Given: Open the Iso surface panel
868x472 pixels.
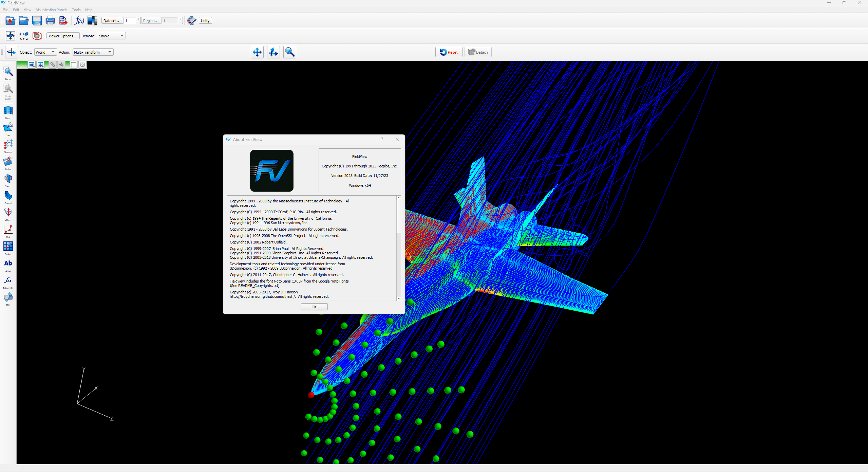Looking at the screenshot, I should coord(8,130).
